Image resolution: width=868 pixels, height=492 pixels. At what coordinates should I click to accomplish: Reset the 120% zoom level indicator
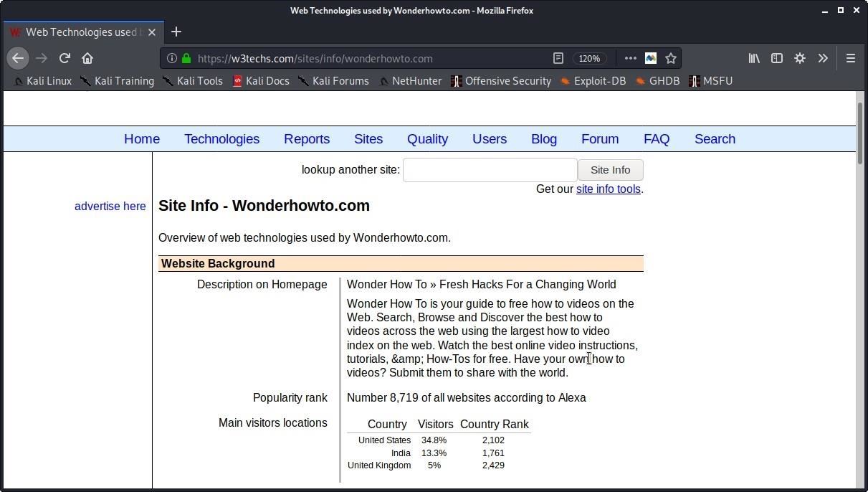pos(589,58)
